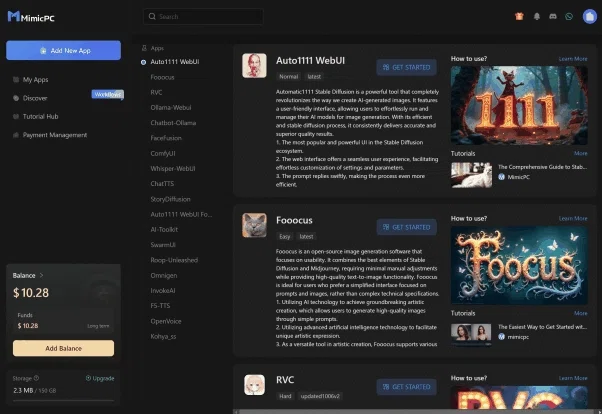Click Learn More in Auto1111 WebUI card
602x414 pixels.
coord(573,59)
